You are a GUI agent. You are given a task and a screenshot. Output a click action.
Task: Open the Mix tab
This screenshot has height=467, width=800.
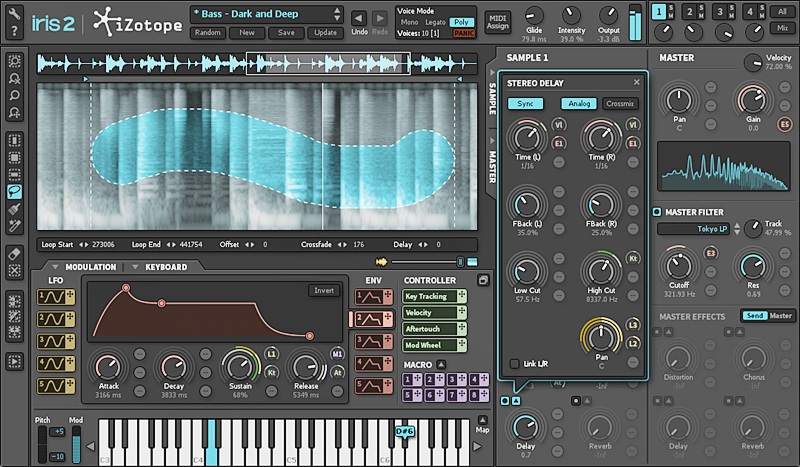(782, 29)
